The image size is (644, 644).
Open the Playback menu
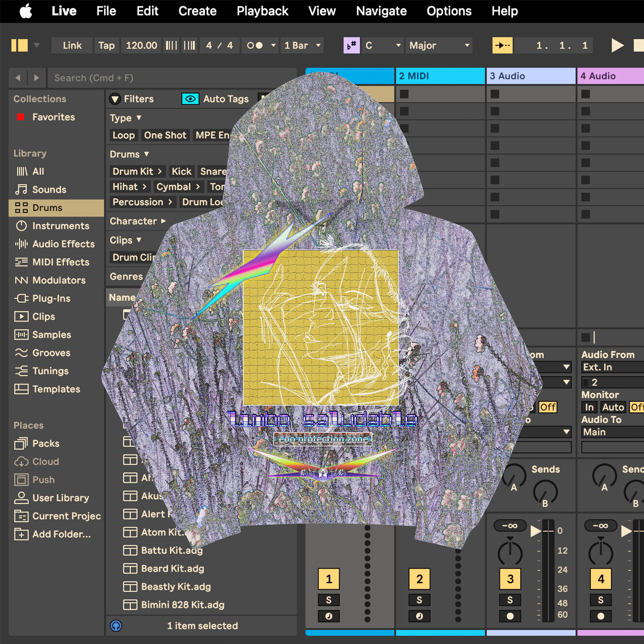pyautogui.click(x=262, y=11)
